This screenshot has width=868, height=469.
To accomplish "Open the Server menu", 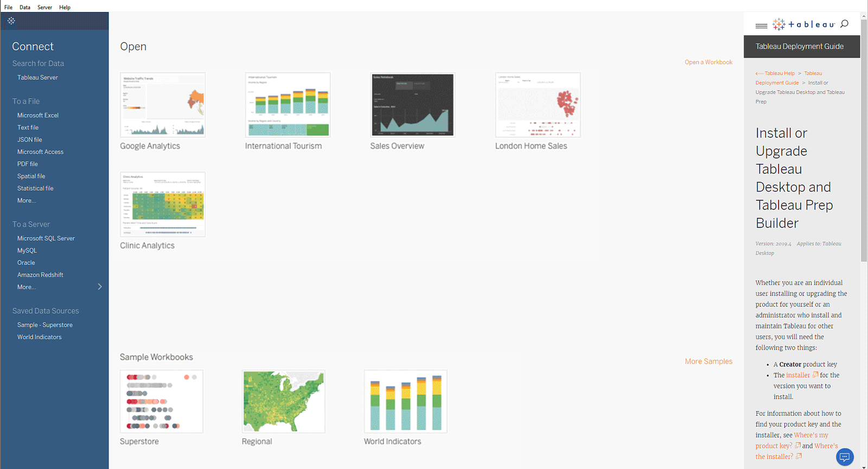I will pyautogui.click(x=44, y=7).
